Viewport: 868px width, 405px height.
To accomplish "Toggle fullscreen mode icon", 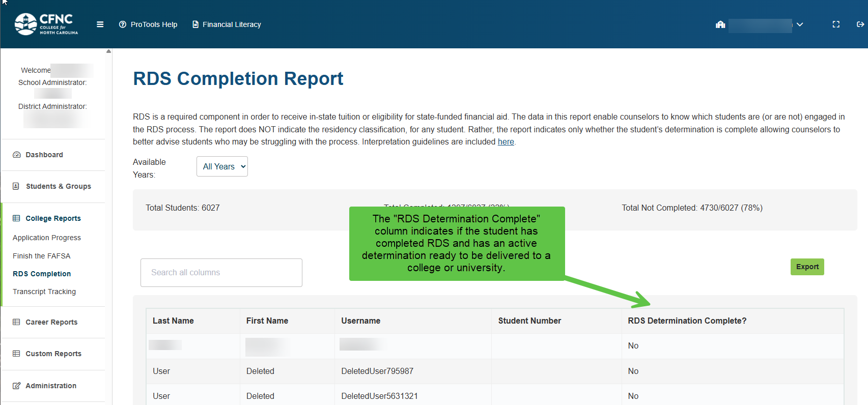I will (x=836, y=24).
